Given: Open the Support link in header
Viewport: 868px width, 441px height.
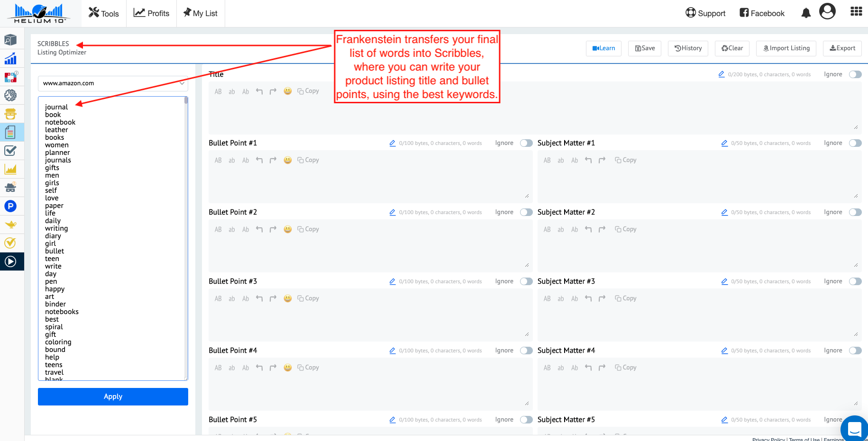Looking at the screenshot, I should click(x=705, y=13).
